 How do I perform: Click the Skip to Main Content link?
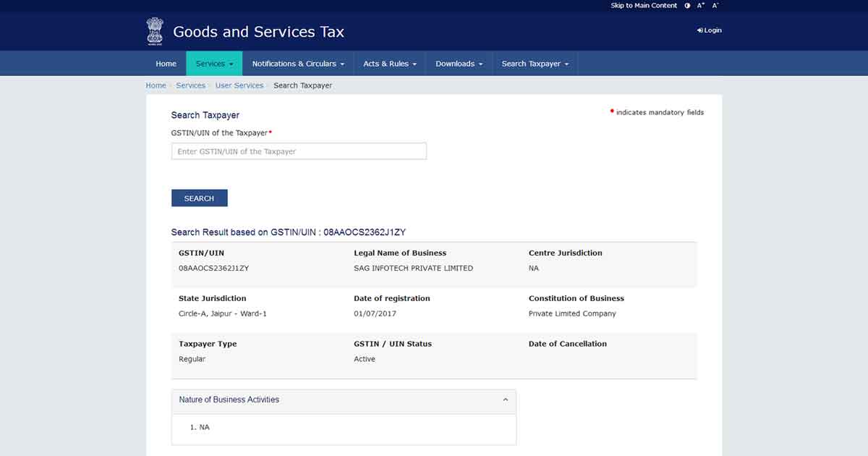pos(644,6)
